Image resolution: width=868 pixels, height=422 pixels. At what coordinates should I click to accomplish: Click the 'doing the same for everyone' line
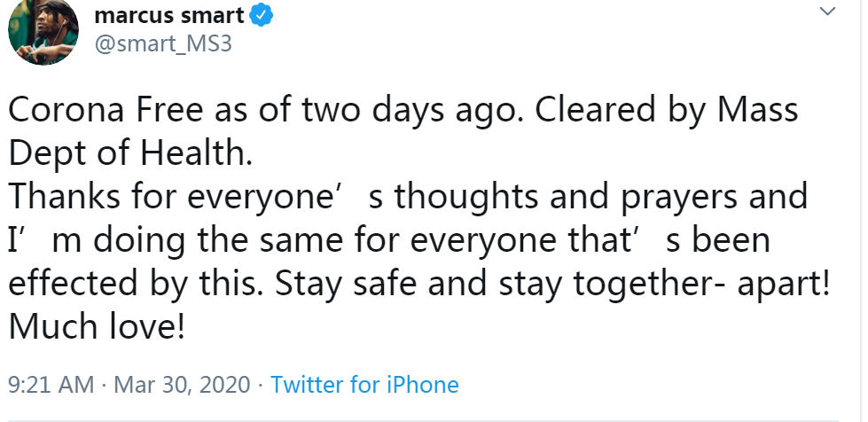coord(389,240)
